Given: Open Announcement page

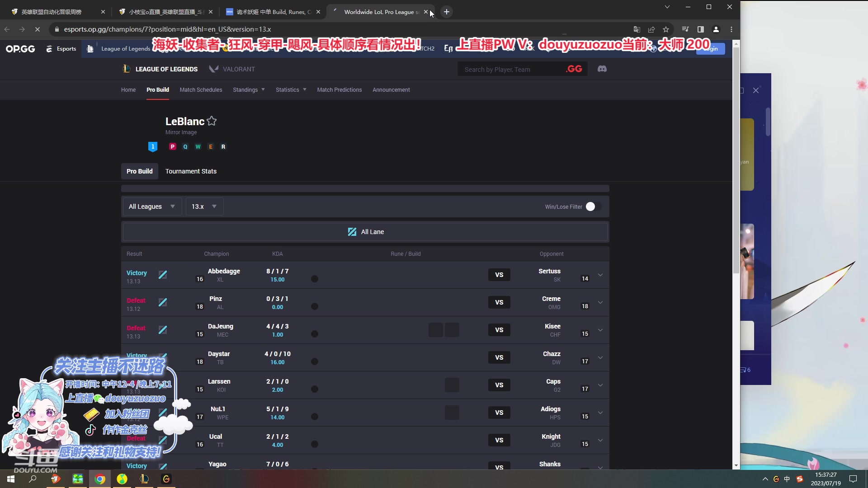Looking at the screenshot, I should (391, 90).
